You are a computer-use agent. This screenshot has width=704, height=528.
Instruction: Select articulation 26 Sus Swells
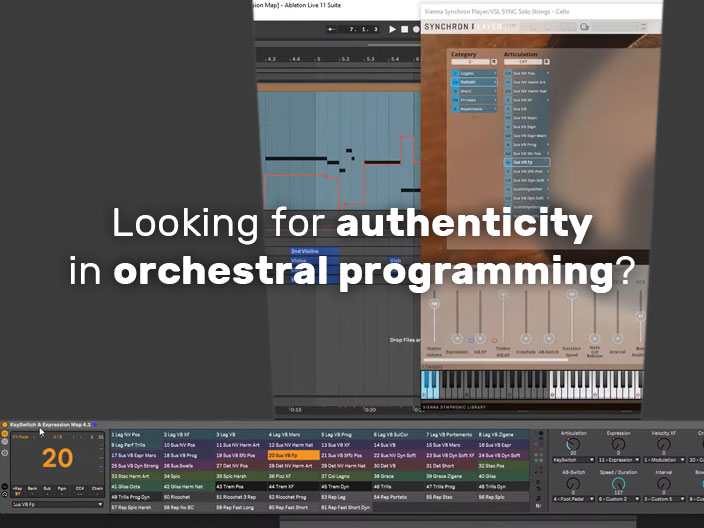189,466
